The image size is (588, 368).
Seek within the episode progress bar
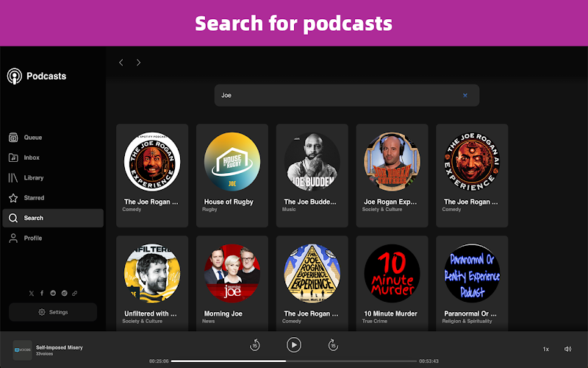(x=293, y=361)
